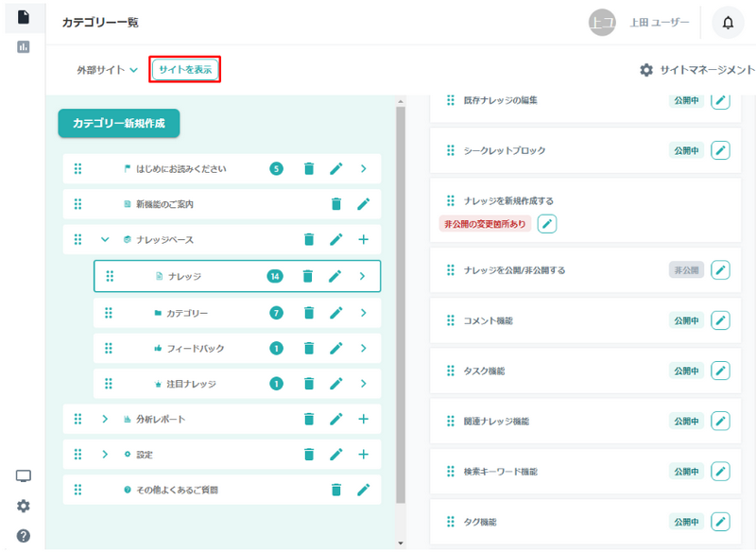Delete the その他よくあるご質問 category

[336, 490]
